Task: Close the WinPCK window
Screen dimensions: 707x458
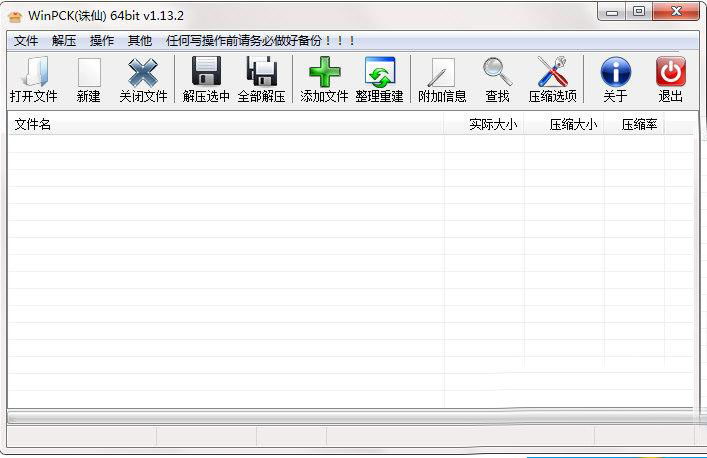Action: coord(676,12)
